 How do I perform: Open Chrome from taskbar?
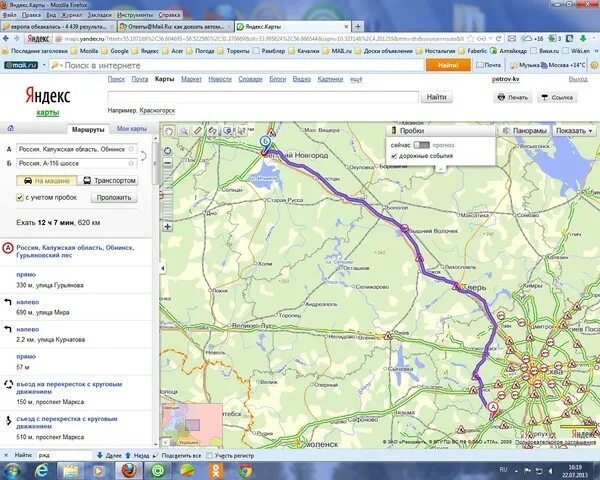245,470
